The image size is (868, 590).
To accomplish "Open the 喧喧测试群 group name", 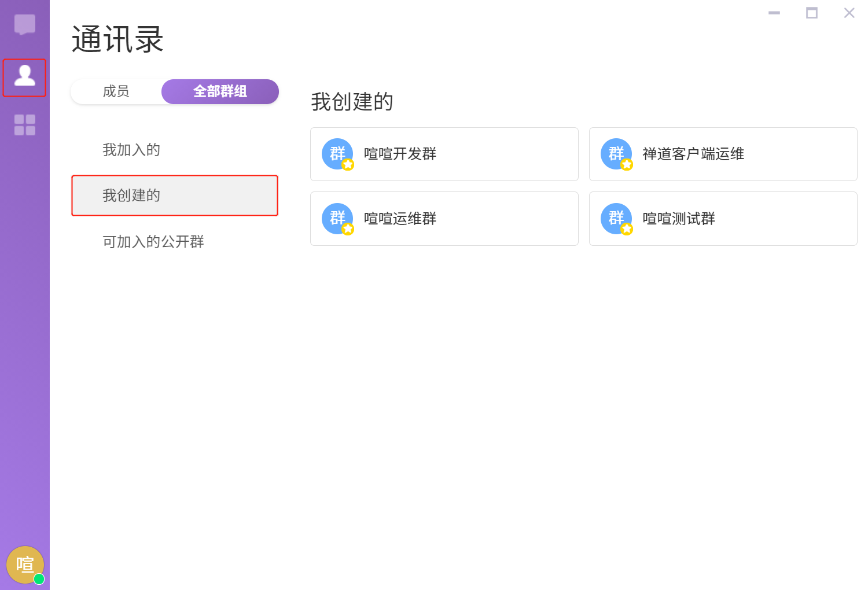I will pyautogui.click(x=679, y=219).
